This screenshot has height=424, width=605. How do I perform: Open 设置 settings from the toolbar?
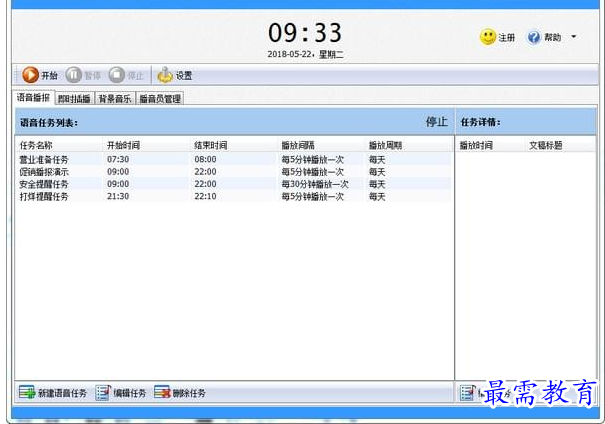coord(175,75)
